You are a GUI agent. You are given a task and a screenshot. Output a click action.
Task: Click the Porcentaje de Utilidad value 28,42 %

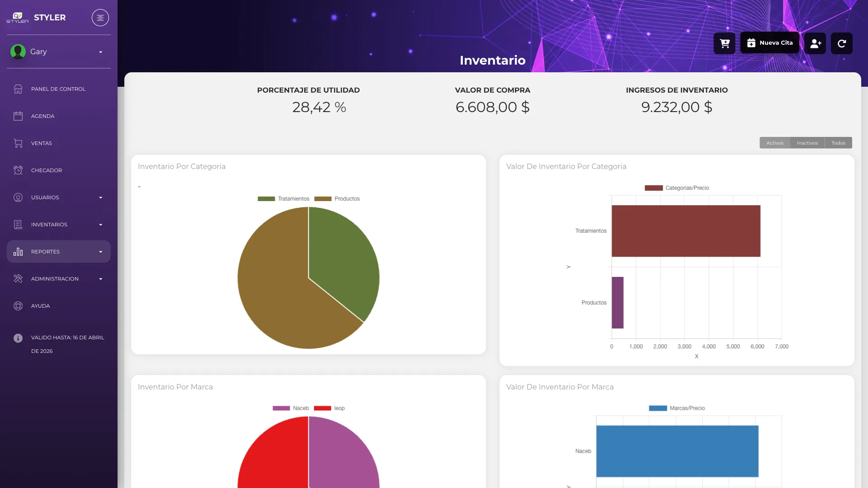coord(319,107)
